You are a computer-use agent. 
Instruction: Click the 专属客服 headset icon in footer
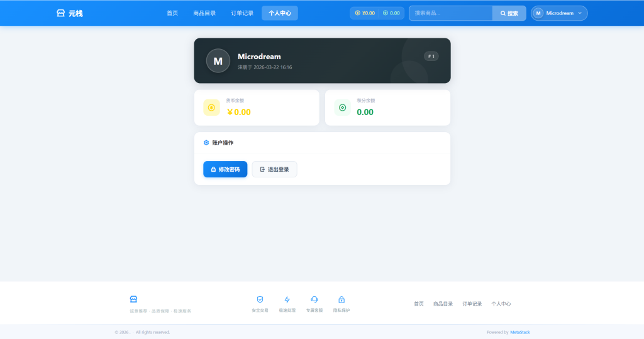pyautogui.click(x=314, y=300)
